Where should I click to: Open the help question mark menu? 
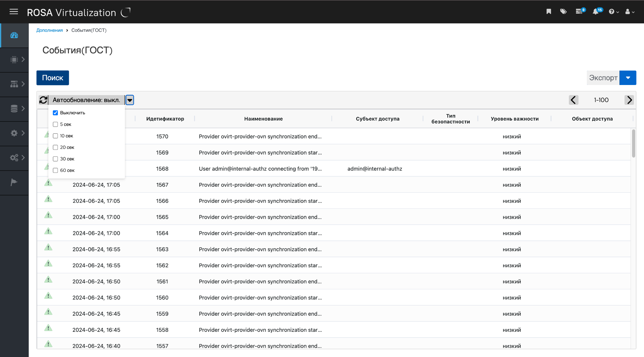[613, 12]
